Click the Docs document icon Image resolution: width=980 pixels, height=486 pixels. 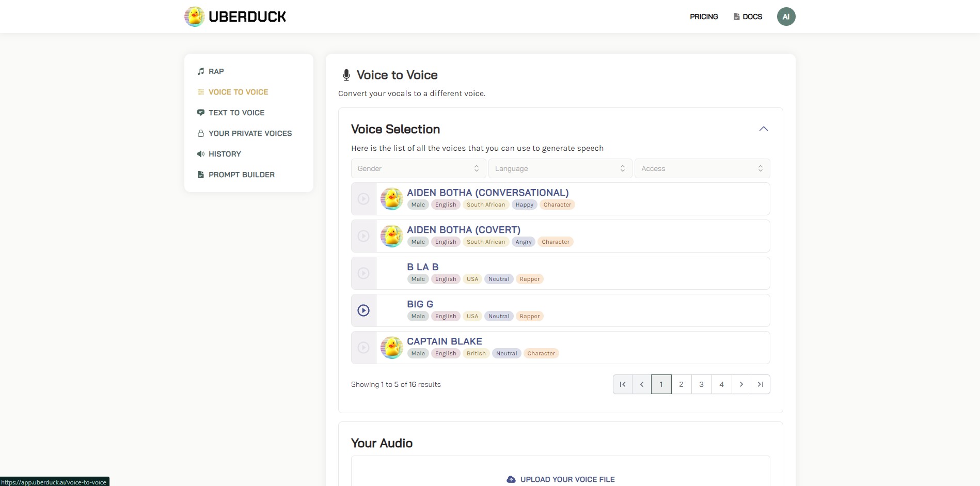tap(736, 17)
